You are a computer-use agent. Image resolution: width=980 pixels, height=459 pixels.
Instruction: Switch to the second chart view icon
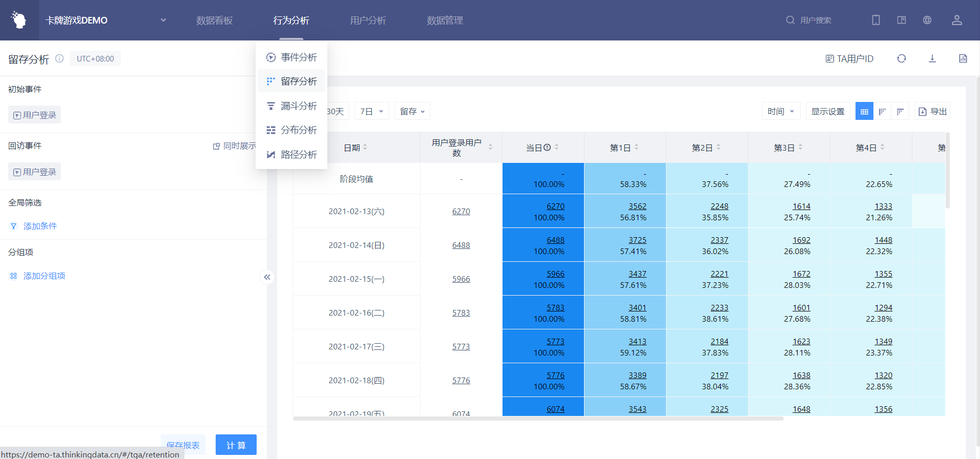click(x=882, y=111)
